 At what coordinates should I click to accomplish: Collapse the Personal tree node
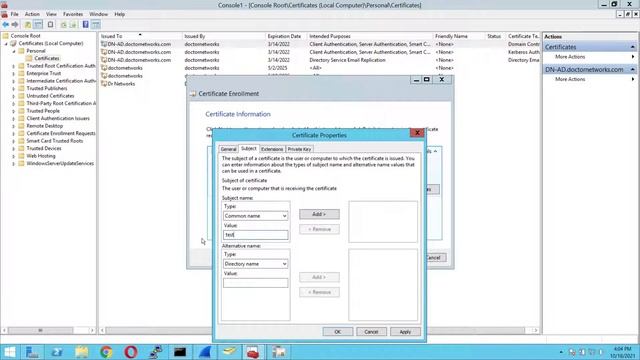(x=13, y=51)
